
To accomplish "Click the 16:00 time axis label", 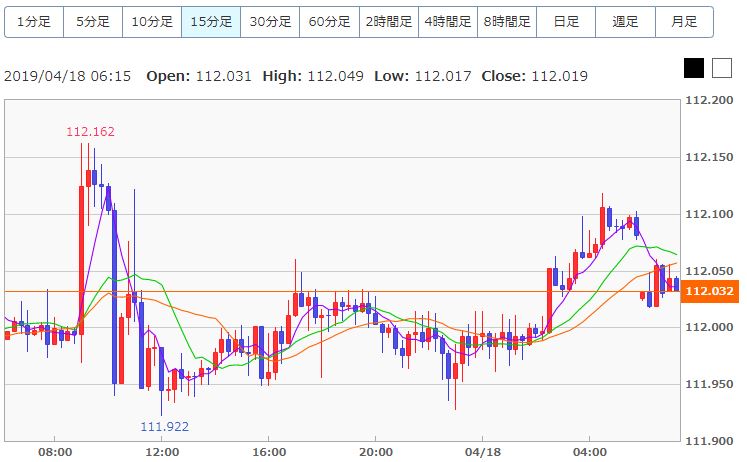I will point(269,452).
